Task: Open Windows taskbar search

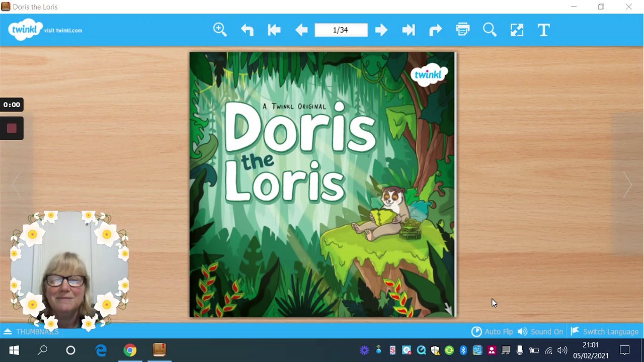Action: [42, 350]
